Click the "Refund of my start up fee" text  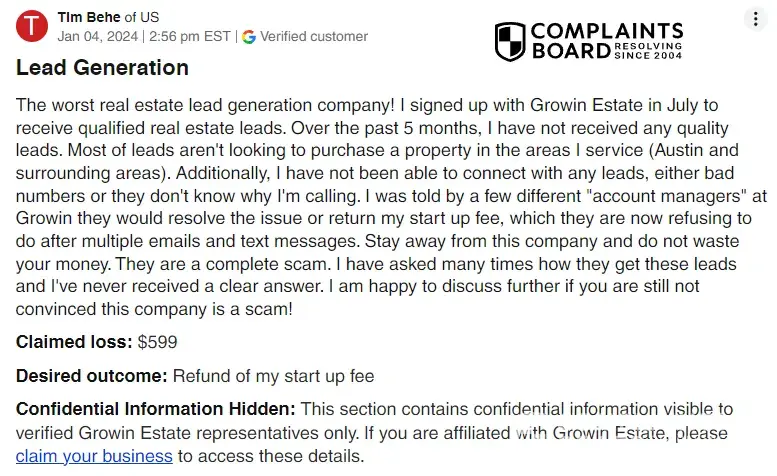coord(274,376)
